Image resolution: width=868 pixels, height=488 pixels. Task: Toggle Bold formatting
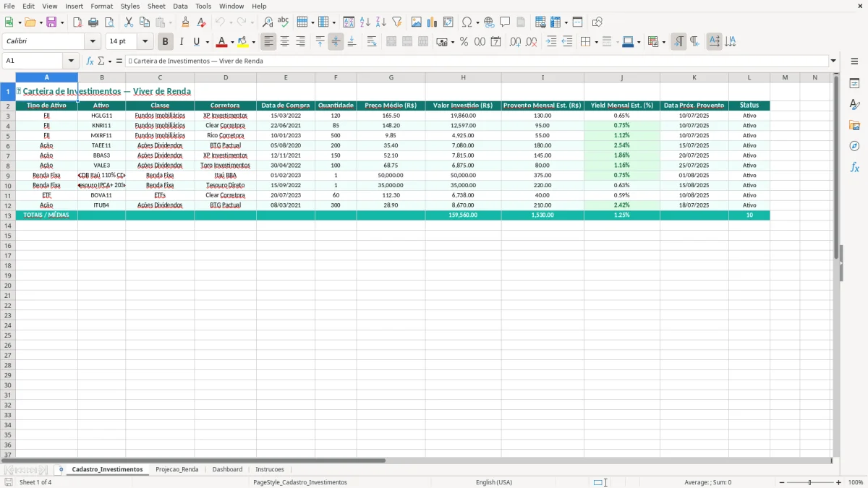tap(166, 42)
